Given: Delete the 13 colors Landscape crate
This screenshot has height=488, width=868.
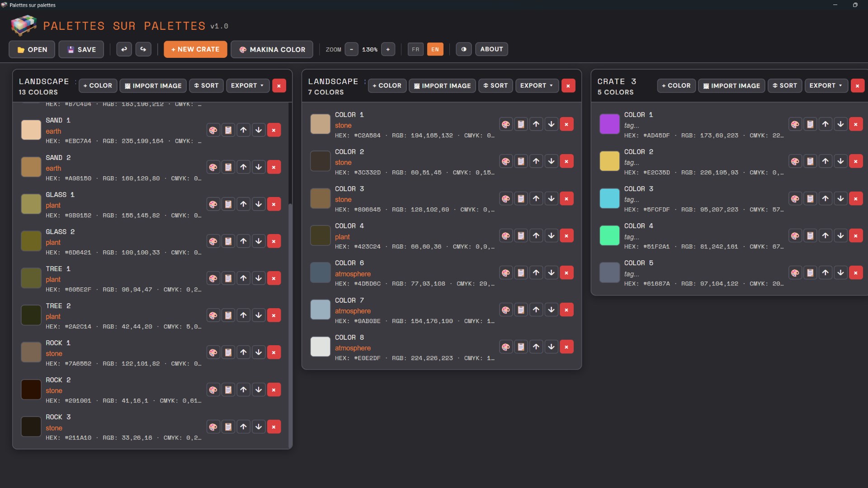Looking at the screenshot, I should 279,85.
